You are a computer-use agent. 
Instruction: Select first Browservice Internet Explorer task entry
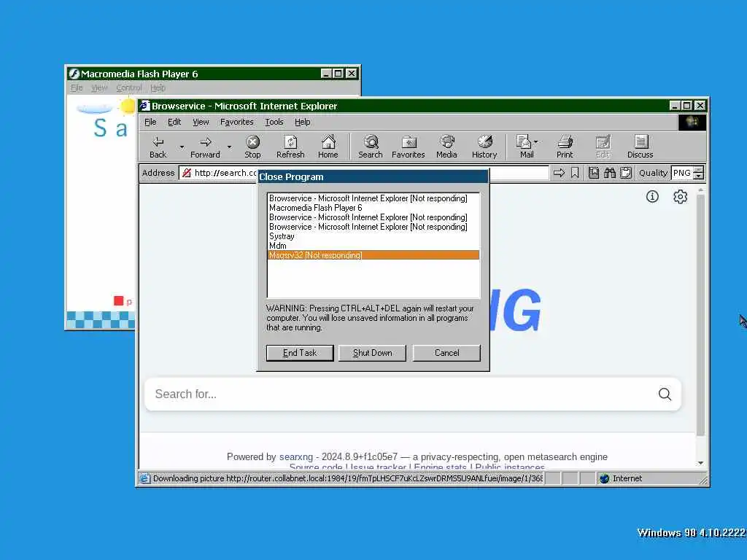373,198
